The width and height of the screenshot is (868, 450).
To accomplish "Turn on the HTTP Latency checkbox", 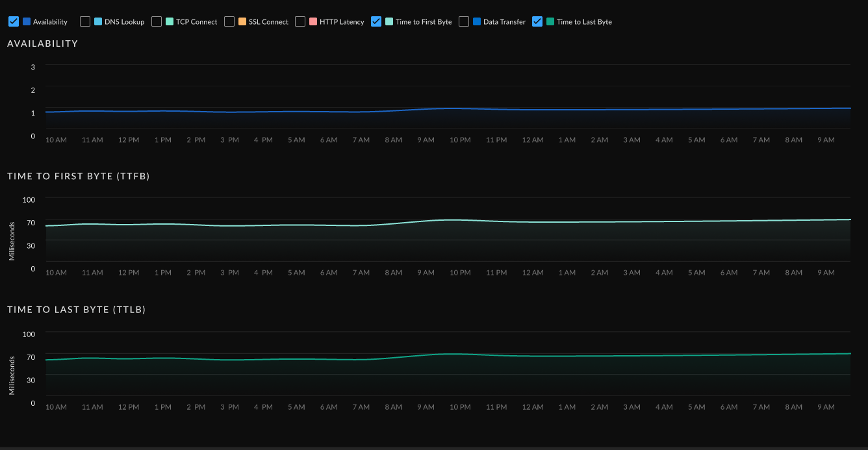I will click(x=300, y=21).
